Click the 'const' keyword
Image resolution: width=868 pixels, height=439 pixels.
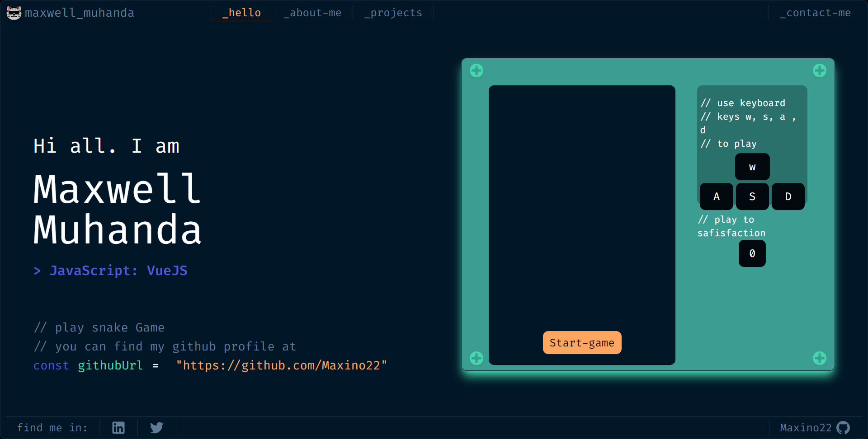(51, 365)
